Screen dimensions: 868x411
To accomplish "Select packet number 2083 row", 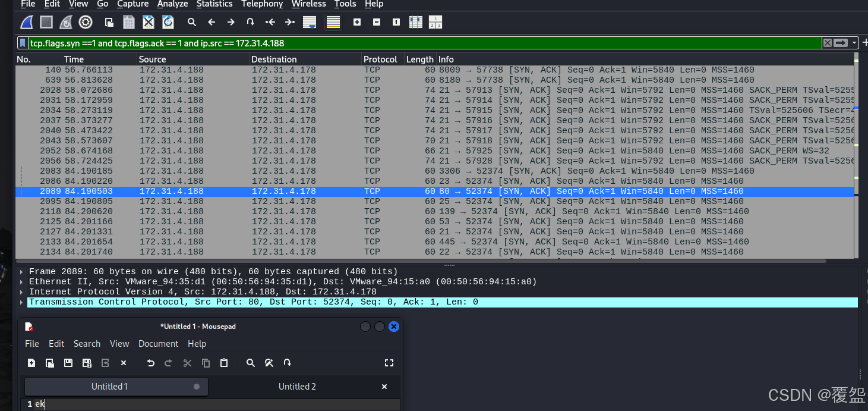I will (x=434, y=171).
